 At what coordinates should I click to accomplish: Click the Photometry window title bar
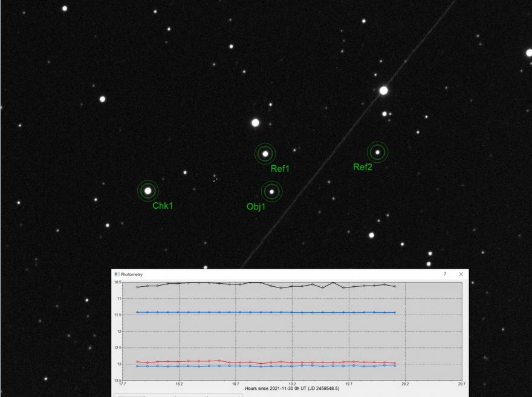(272, 274)
